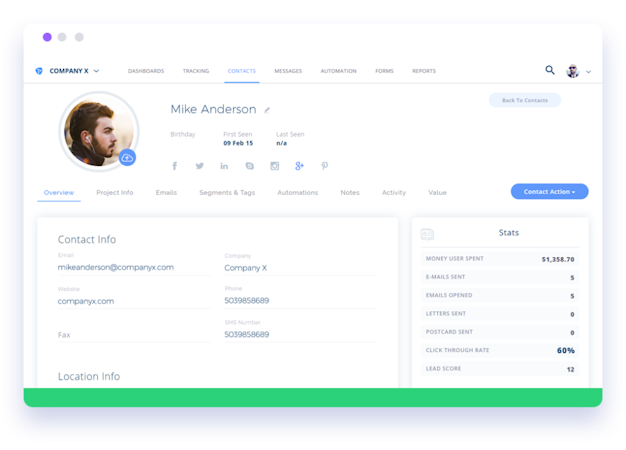626x450 pixels.
Task: Click the cloud upload photo badge
Action: tap(127, 158)
